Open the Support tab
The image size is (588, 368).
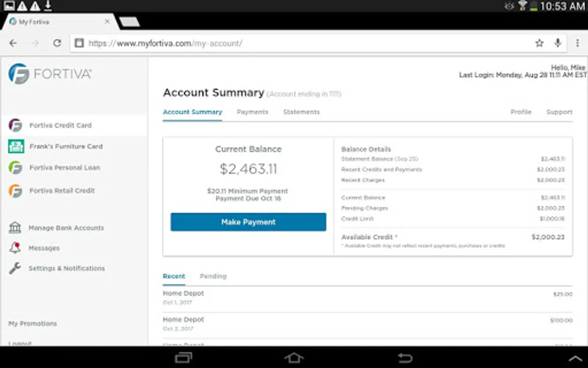coord(559,112)
